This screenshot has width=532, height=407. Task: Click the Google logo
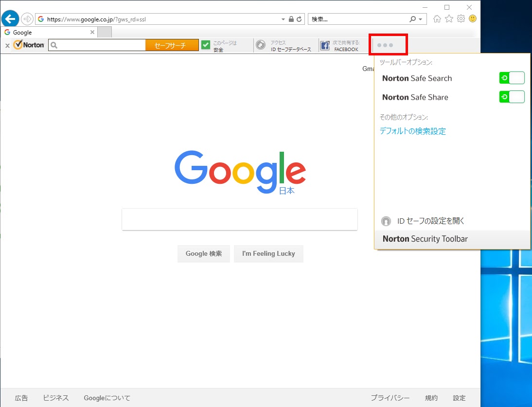pyautogui.click(x=240, y=172)
